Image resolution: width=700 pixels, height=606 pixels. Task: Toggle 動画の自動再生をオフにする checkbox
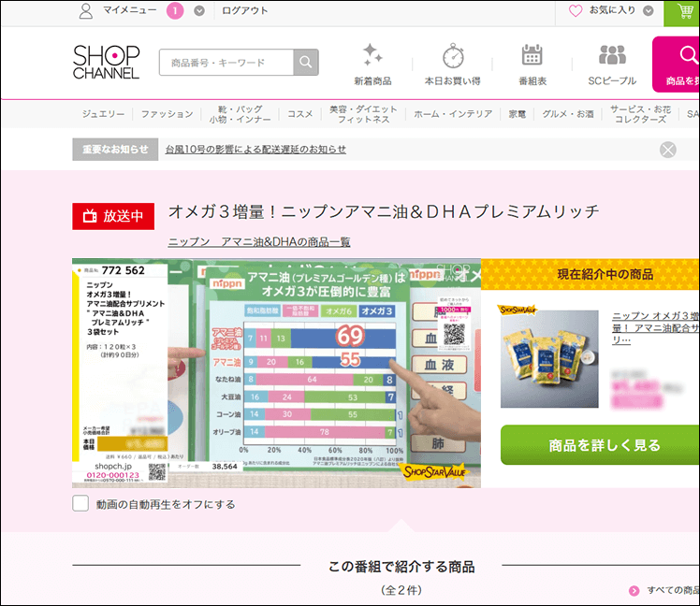pyautogui.click(x=80, y=503)
